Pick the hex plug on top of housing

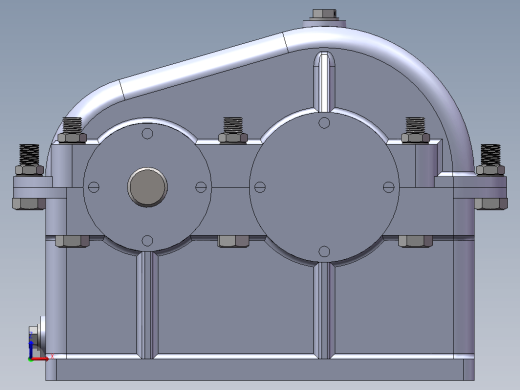click(324, 14)
